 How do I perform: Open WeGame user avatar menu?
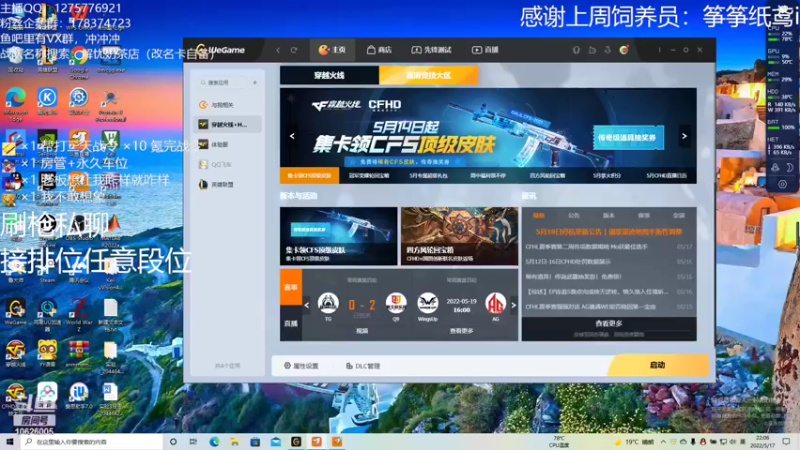coord(624,49)
